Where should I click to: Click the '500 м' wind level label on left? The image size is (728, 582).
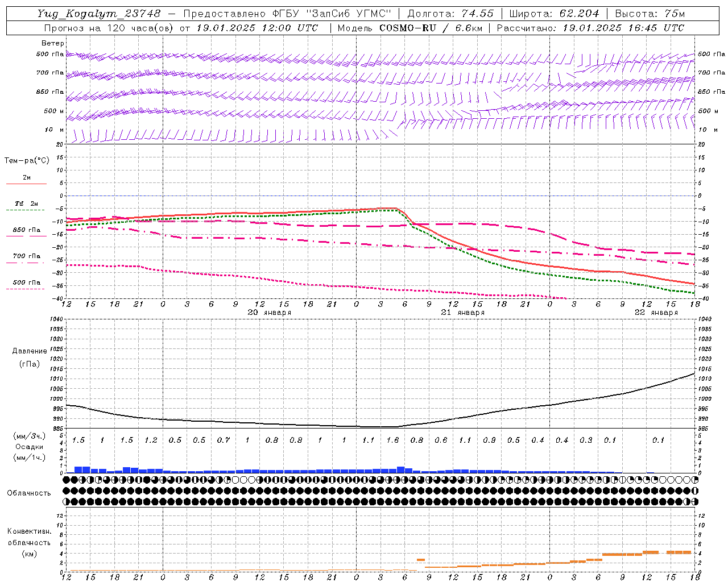(x=54, y=111)
